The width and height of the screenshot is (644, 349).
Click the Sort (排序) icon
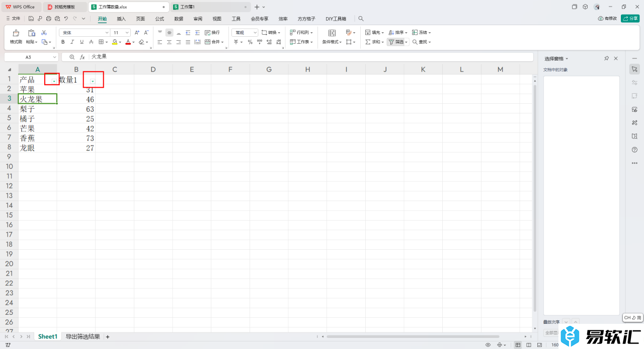[390, 32]
